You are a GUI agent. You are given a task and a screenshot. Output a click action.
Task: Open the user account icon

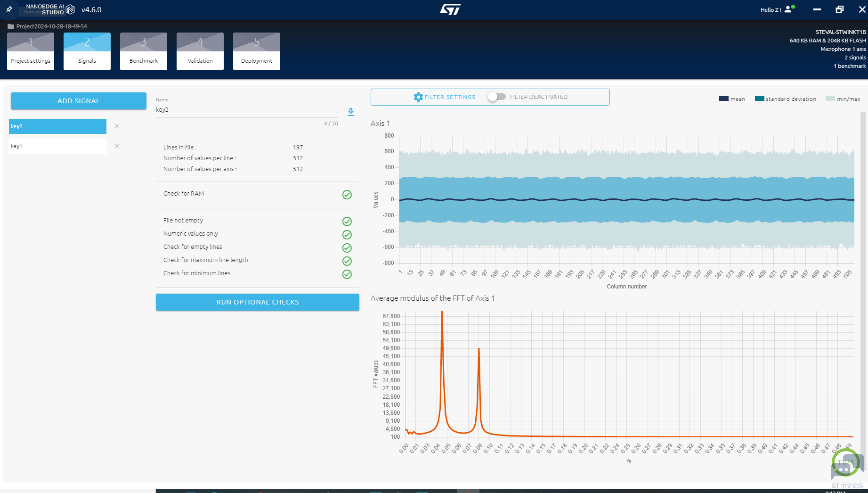tap(788, 9)
